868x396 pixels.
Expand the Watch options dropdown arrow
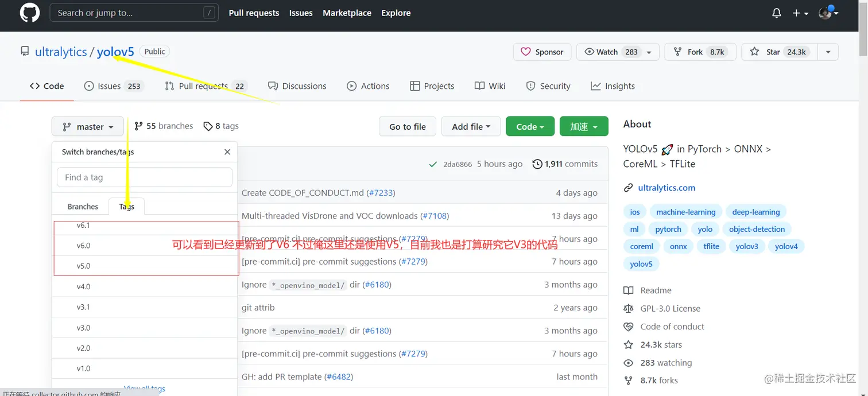[650, 52]
